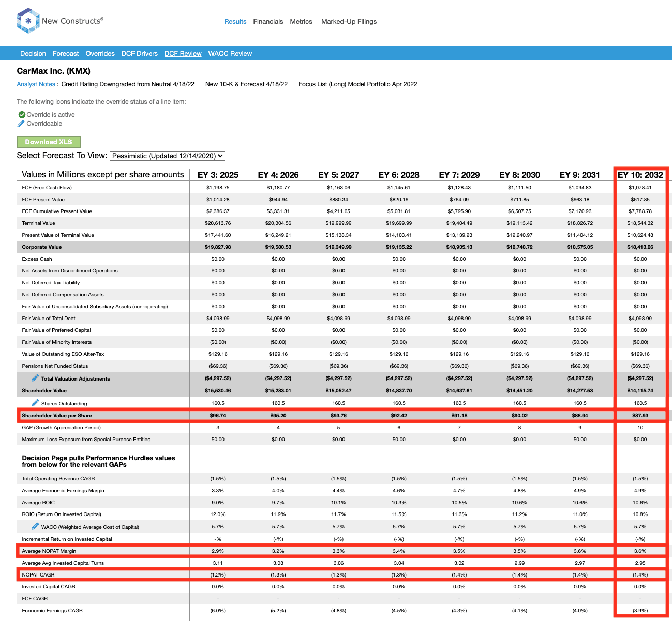Click the Pensions Net Funded Status label
The width and height of the screenshot is (672, 621).
(55, 366)
